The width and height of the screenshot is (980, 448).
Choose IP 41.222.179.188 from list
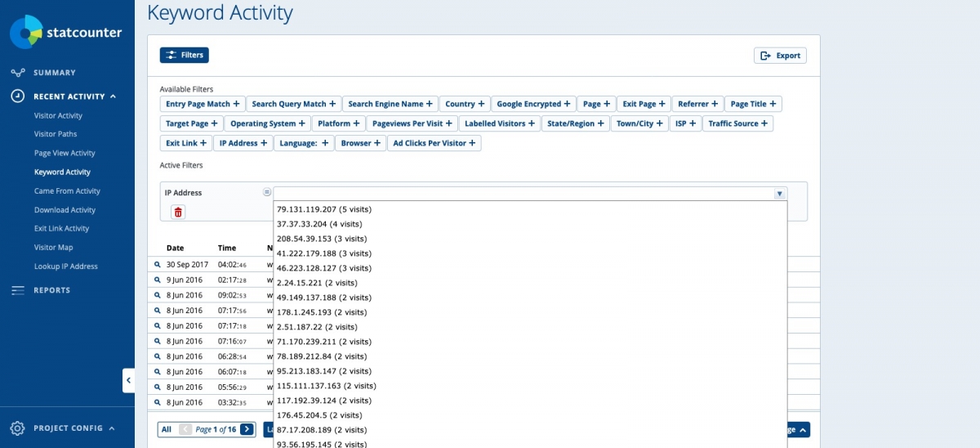(530, 253)
